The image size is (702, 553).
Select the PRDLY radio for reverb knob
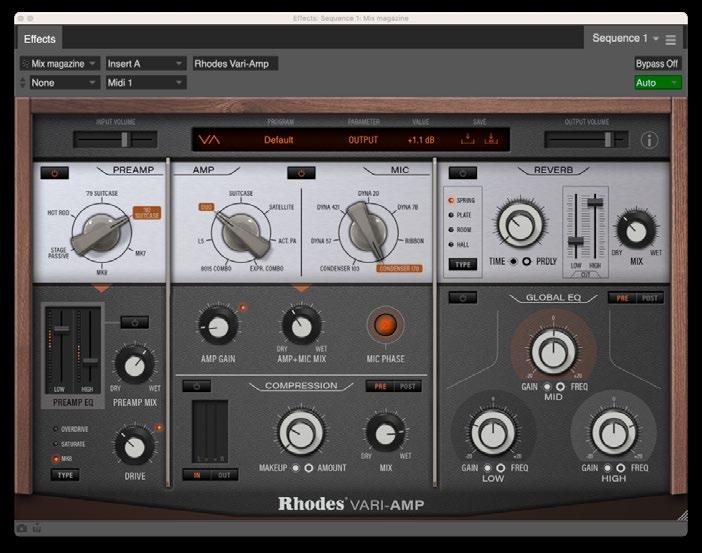point(526,261)
